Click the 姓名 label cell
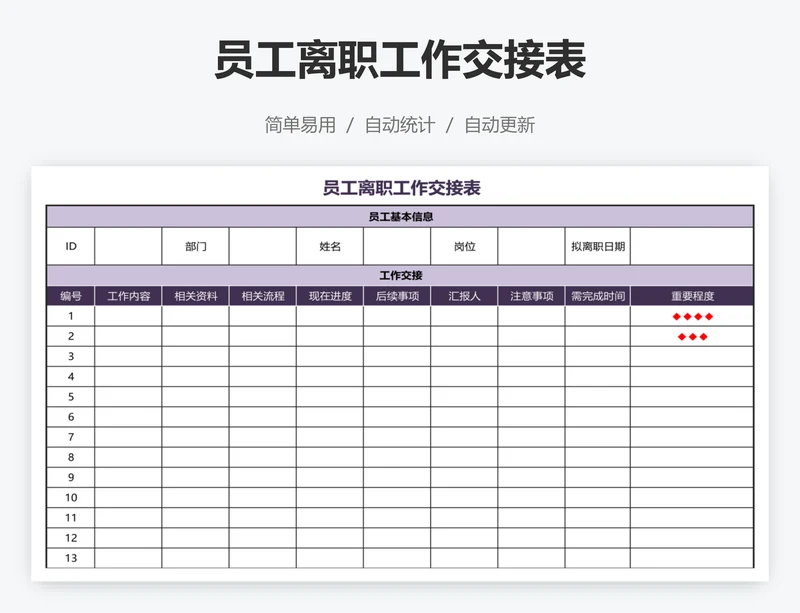This screenshot has height=613, width=800. pyautogui.click(x=330, y=247)
